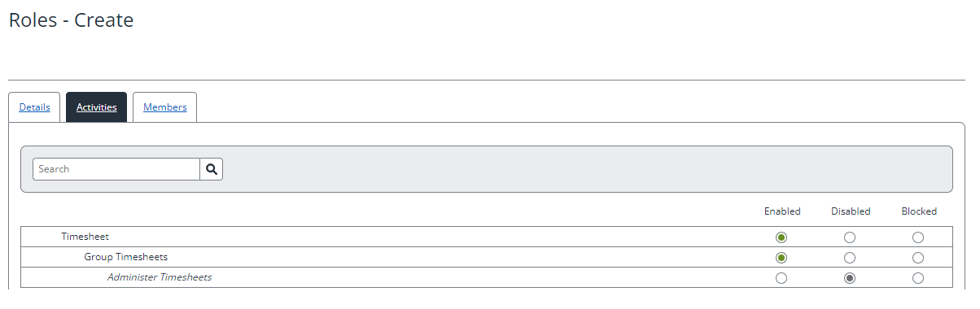Viewport: 980px width, 309px height.
Task: Set Group Timesheets to Blocked
Action: click(918, 258)
